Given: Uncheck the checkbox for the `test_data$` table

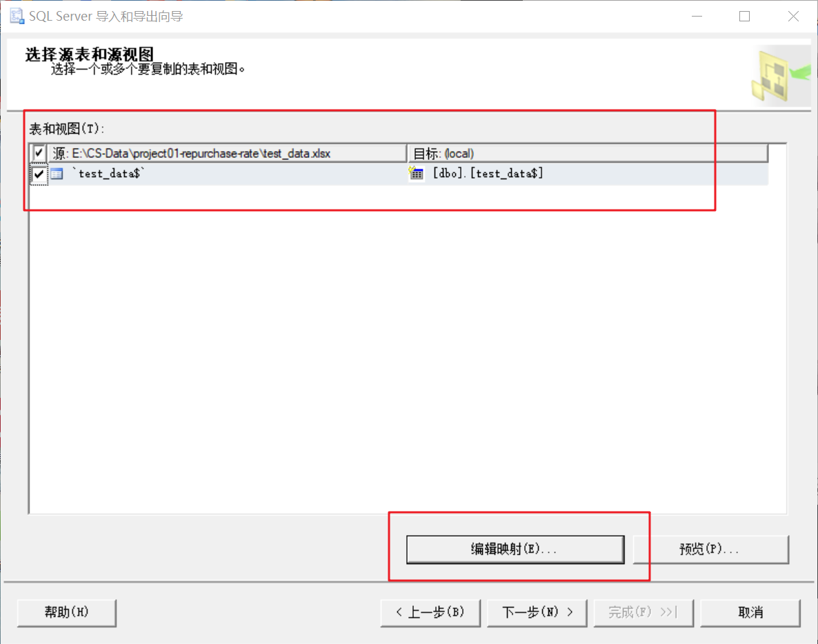Looking at the screenshot, I should pyautogui.click(x=39, y=174).
